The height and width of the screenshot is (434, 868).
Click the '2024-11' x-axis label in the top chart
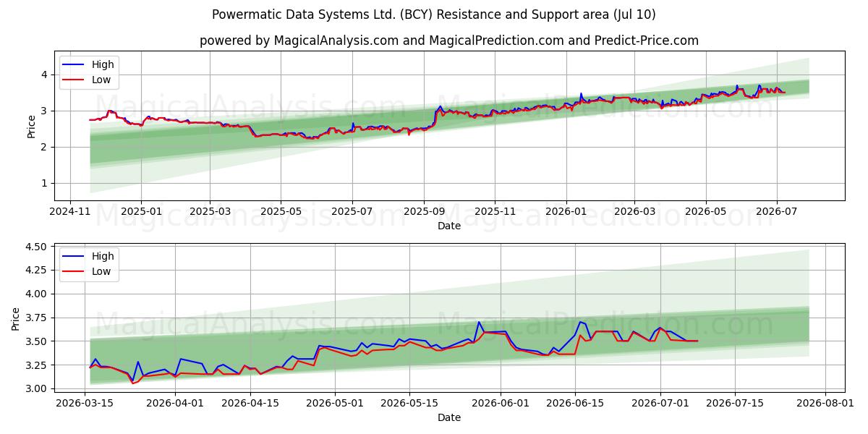click(69, 212)
